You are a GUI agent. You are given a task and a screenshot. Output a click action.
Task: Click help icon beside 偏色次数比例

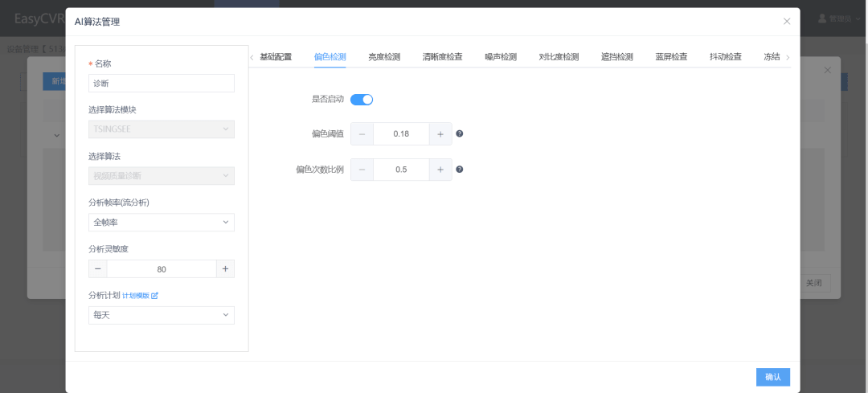click(x=459, y=170)
